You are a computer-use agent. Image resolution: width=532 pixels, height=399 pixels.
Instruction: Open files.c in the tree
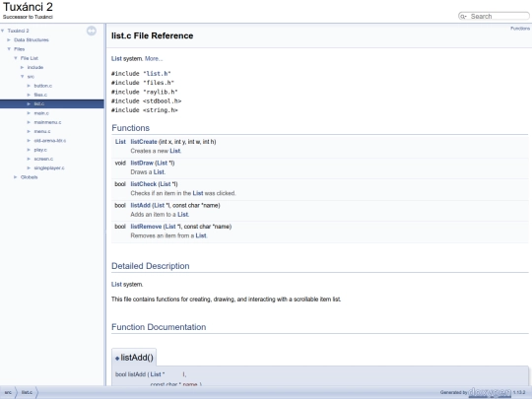(x=40, y=95)
